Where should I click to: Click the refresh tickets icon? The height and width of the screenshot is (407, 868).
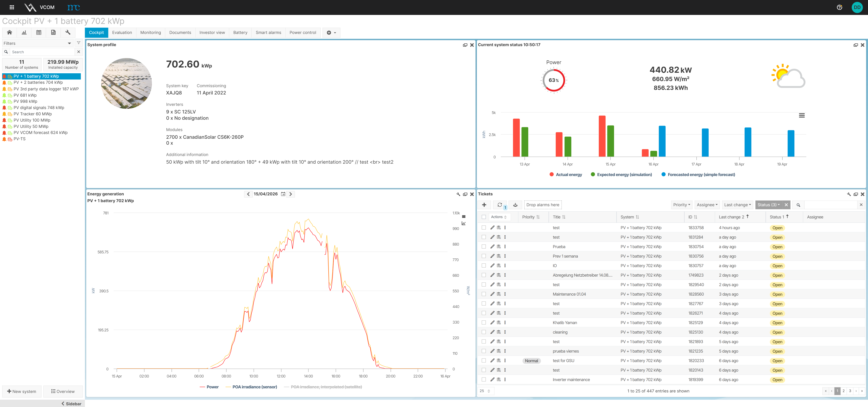coord(500,205)
